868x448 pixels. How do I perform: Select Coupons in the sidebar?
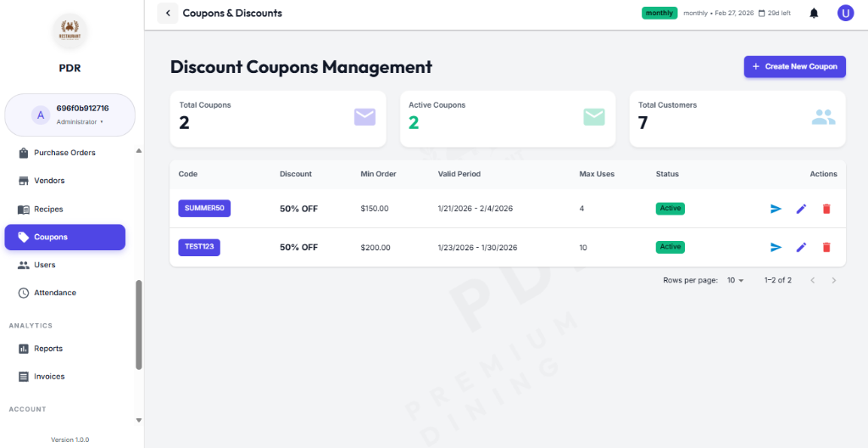tap(64, 238)
